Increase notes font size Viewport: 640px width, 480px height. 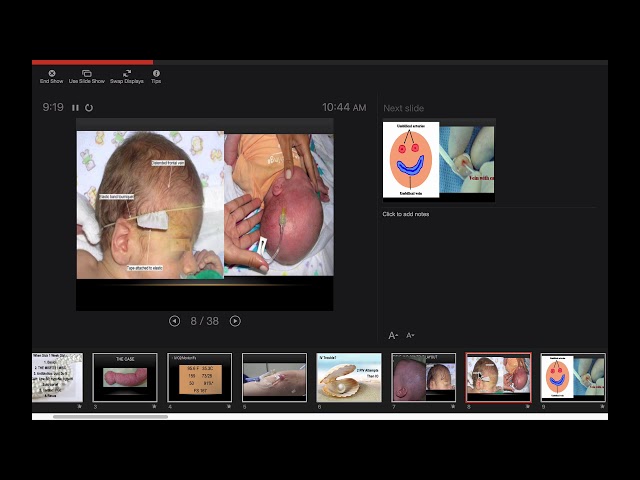click(x=393, y=336)
